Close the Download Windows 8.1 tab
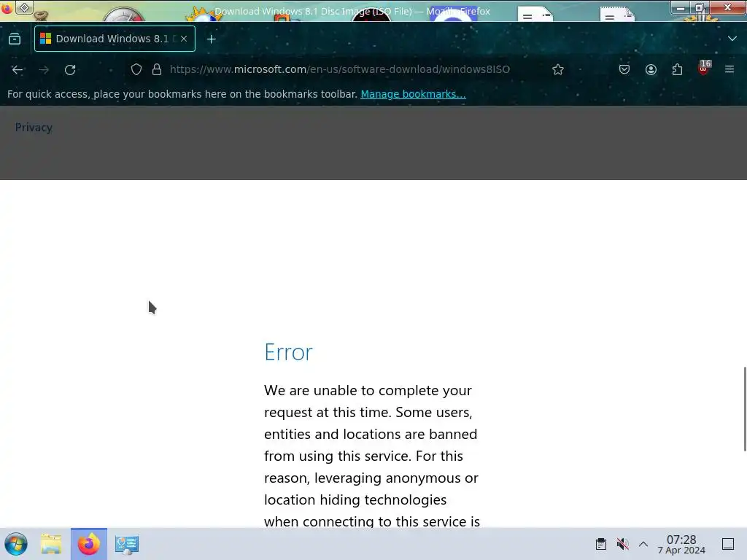This screenshot has height=560, width=747. (184, 39)
